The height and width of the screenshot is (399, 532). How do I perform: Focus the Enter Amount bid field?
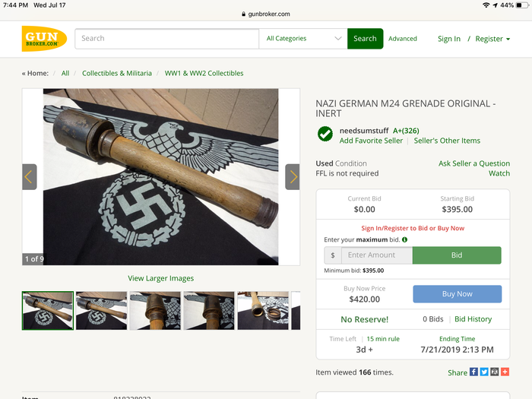(376, 255)
